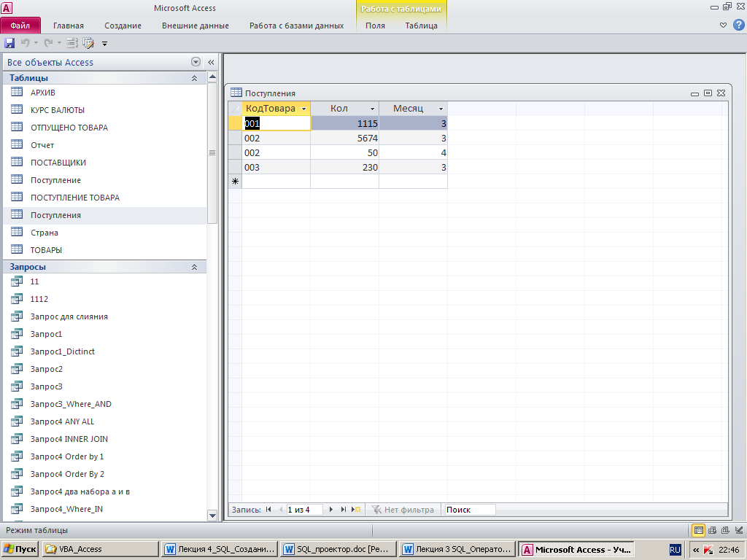Open the VBA_Access folder in taskbar

pyautogui.click(x=100, y=549)
